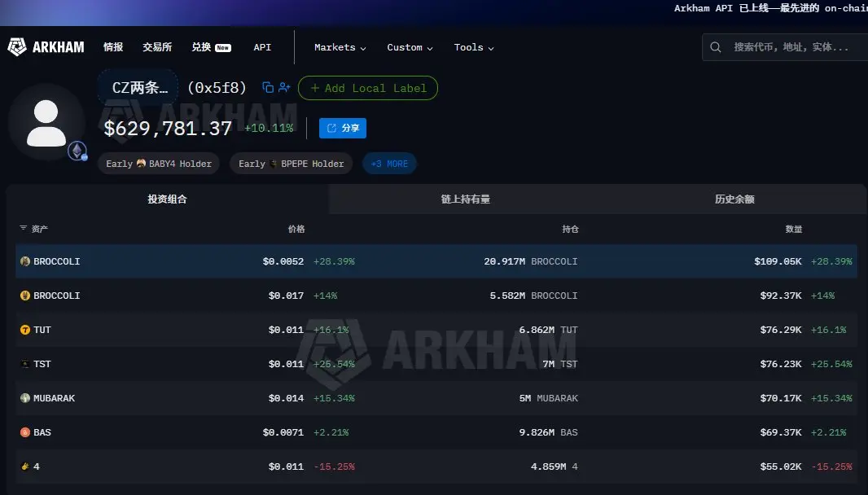868x495 pixels.
Task: Open the 交易所 nav item
Action: pos(157,47)
